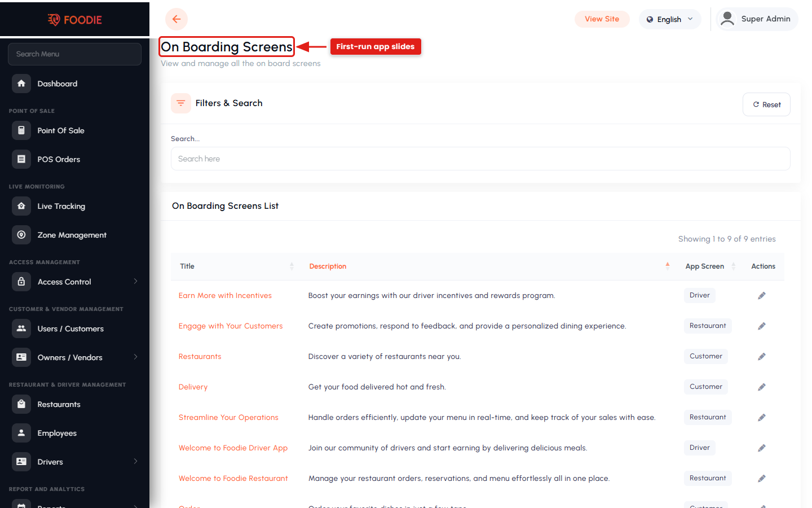Image resolution: width=812 pixels, height=508 pixels.
Task: Click the back arrow icon in header
Action: (x=176, y=19)
